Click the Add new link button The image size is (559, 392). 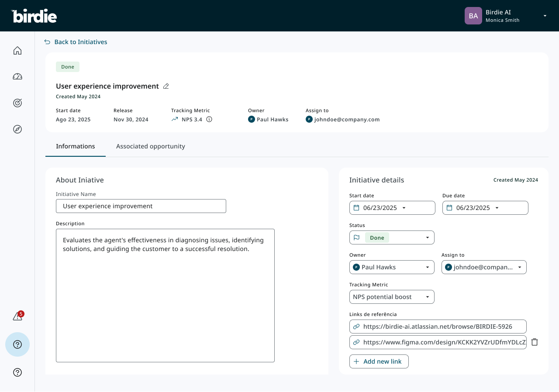[x=379, y=361]
